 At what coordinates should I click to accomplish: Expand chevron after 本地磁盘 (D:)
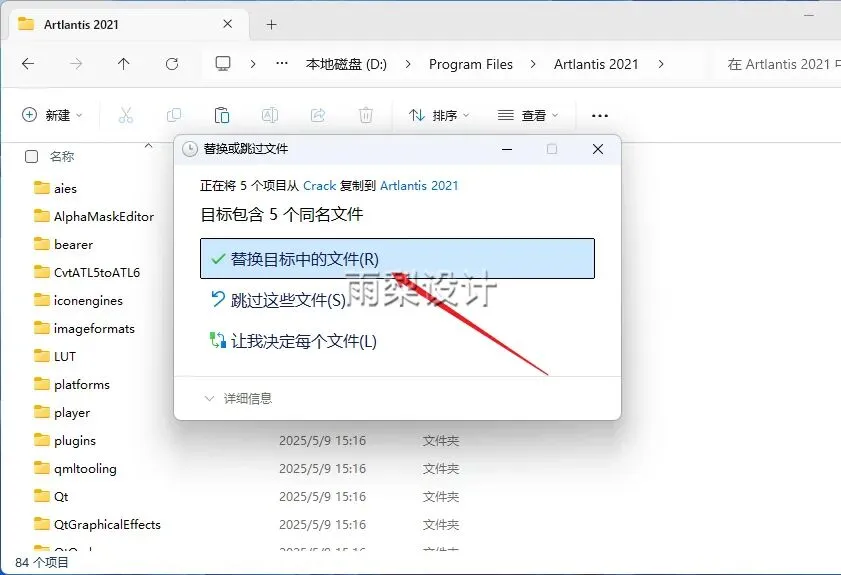pyautogui.click(x=408, y=64)
